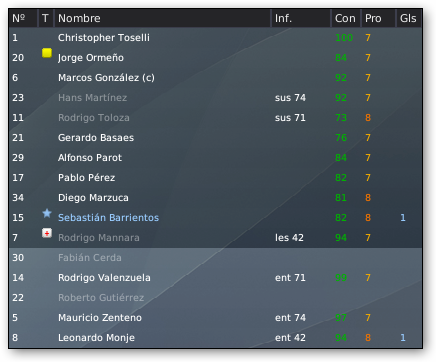Screen dimensions: 436x362
Task: Click Christopher Toselli's condition value 100
Action: coord(344,38)
